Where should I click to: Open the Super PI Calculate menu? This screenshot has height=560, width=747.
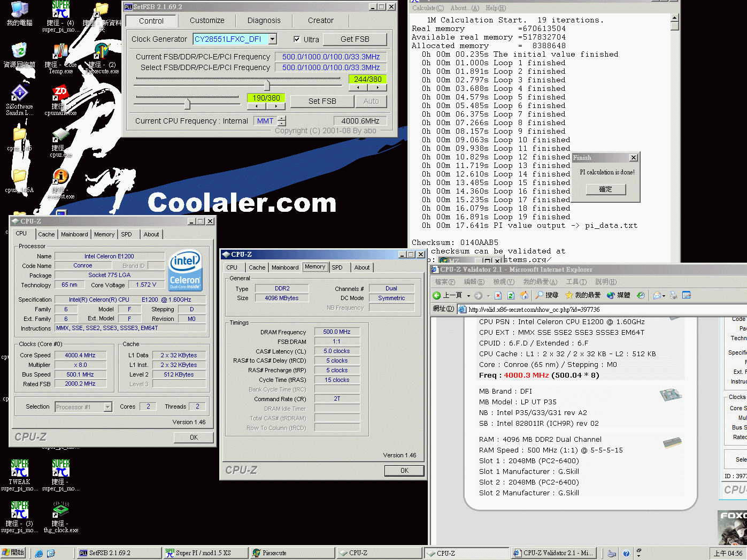428,8
